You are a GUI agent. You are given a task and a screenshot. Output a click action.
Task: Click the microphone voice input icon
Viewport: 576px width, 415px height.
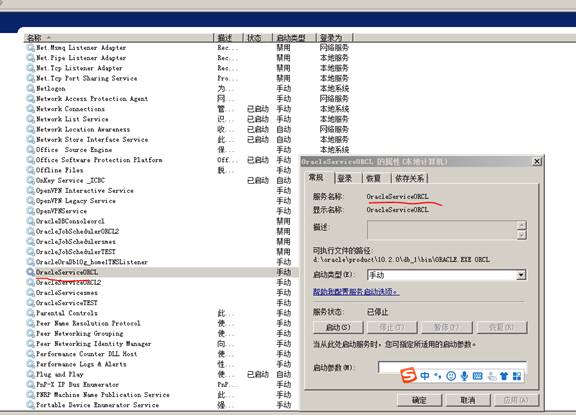[464, 376]
